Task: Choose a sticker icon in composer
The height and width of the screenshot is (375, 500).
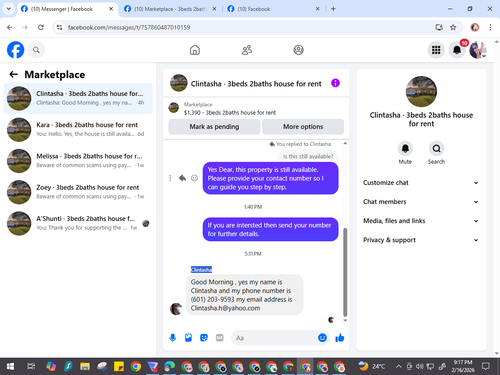Action: click(x=204, y=338)
